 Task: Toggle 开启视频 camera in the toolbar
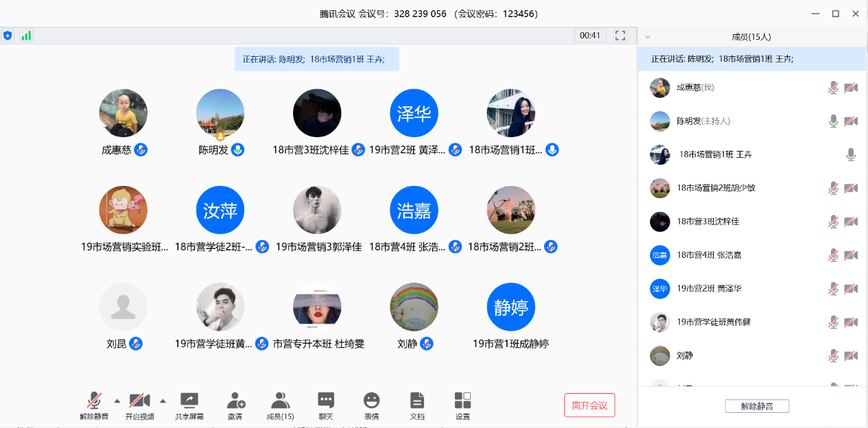tap(139, 401)
